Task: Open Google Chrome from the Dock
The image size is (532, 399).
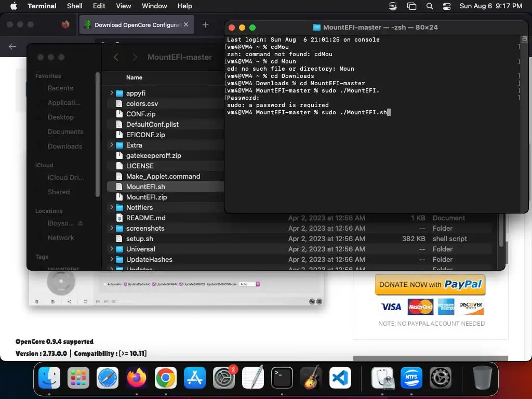Action: (166, 378)
